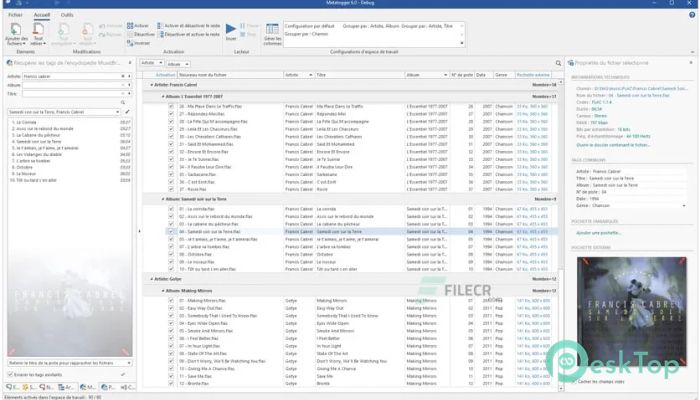Toggle checkbox for 12 - Bronte.flac

171,384
